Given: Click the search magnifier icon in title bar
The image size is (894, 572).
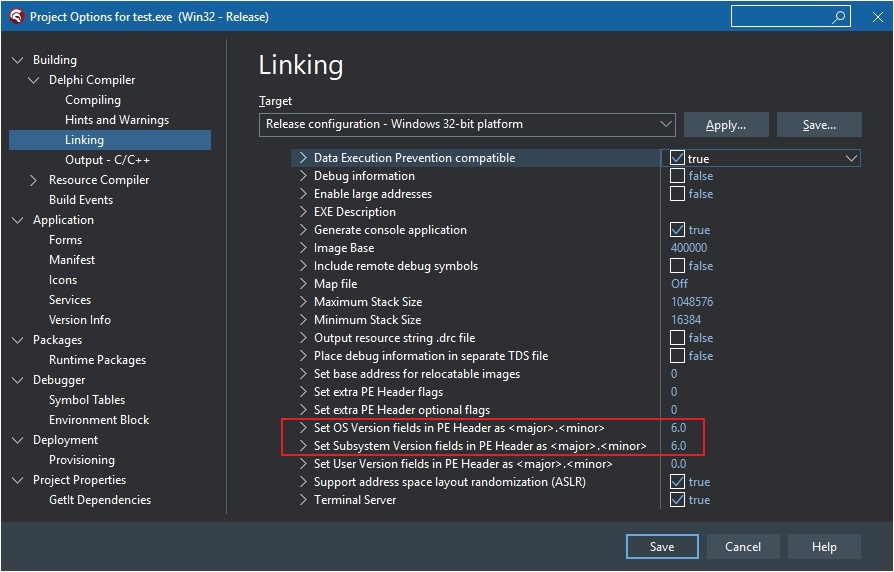Looking at the screenshot, I should click(x=838, y=17).
